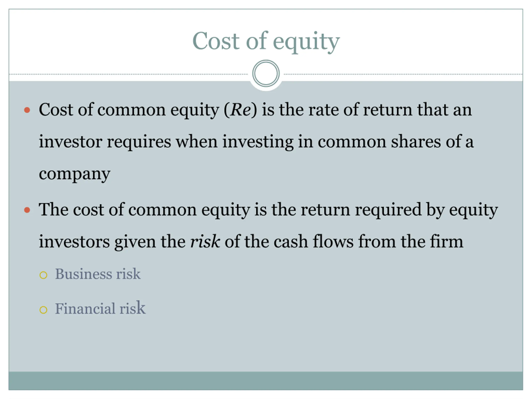Click the decorative circle under the title

pyautogui.click(x=266, y=74)
